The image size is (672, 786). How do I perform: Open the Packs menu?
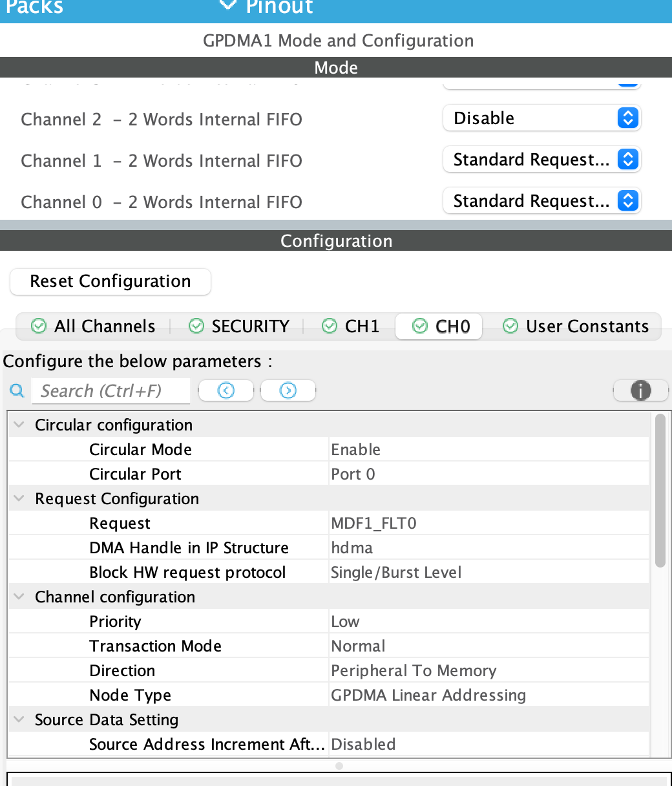[x=34, y=8]
